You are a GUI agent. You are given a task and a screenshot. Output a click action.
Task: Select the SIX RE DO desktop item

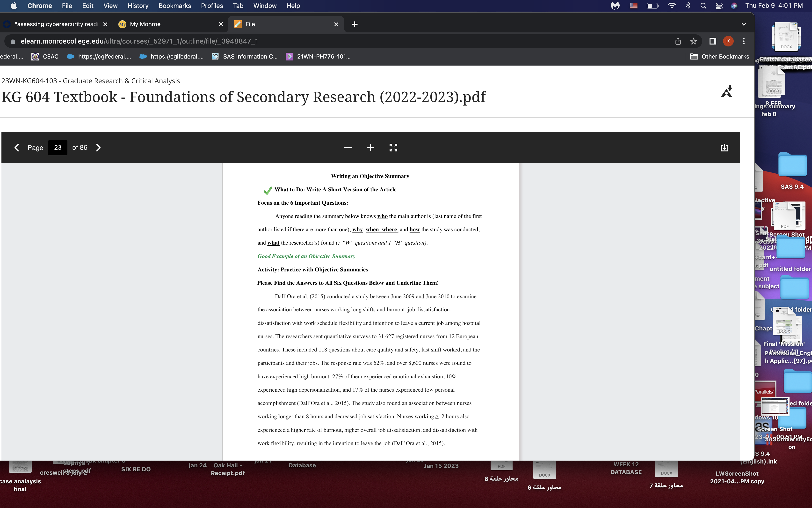pos(136,469)
